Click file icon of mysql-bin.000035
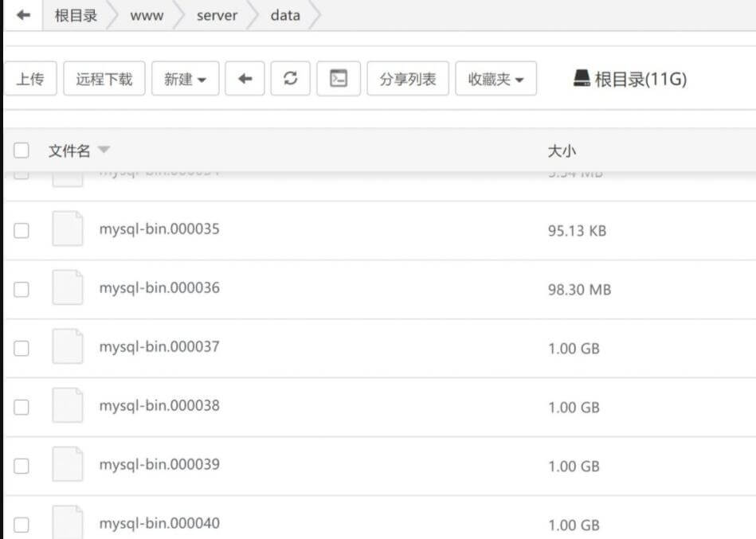756x539 pixels. 68,229
